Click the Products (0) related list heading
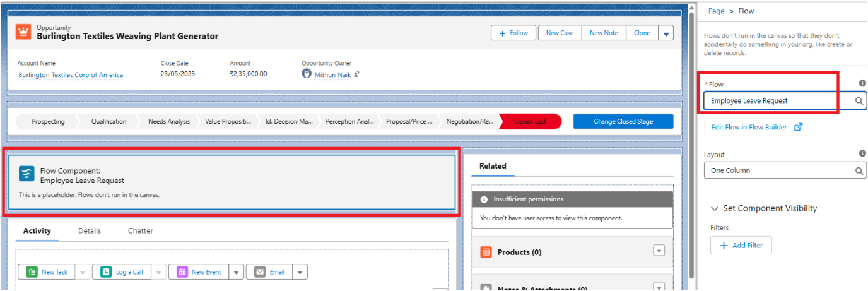 pyautogui.click(x=520, y=252)
